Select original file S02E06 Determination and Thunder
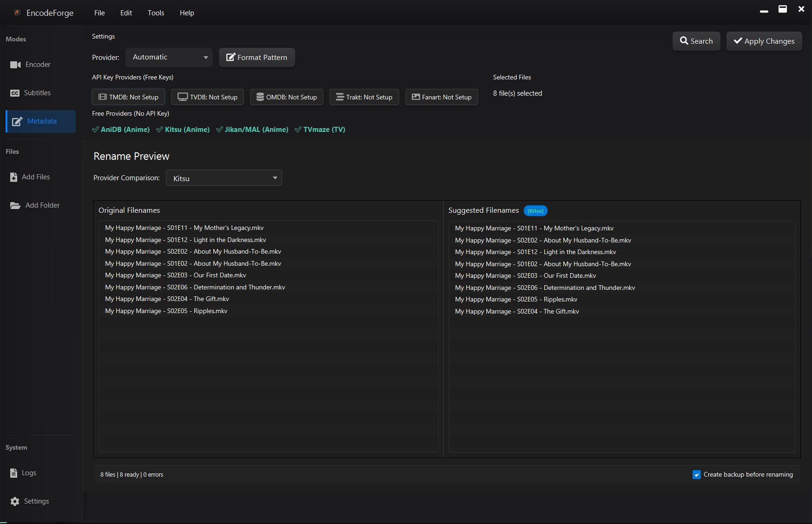This screenshot has height=524, width=812. (x=195, y=287)
